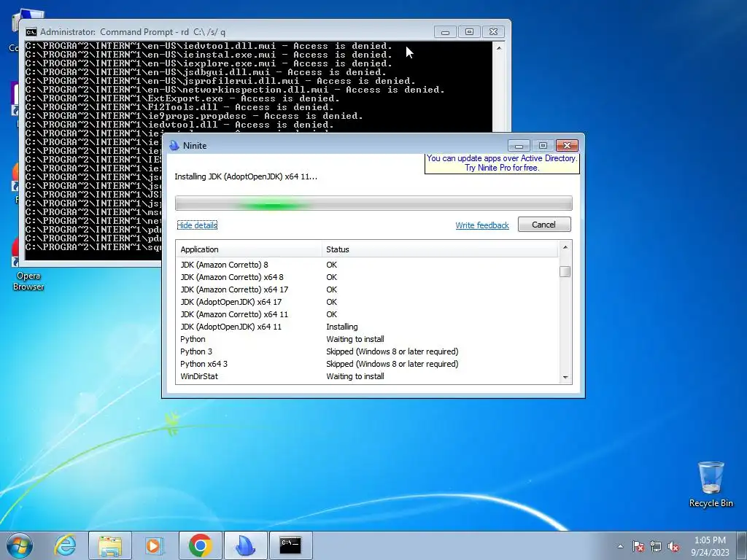Maximize the Ninite window
Screen dimensions: 747x560
(543, 146)
